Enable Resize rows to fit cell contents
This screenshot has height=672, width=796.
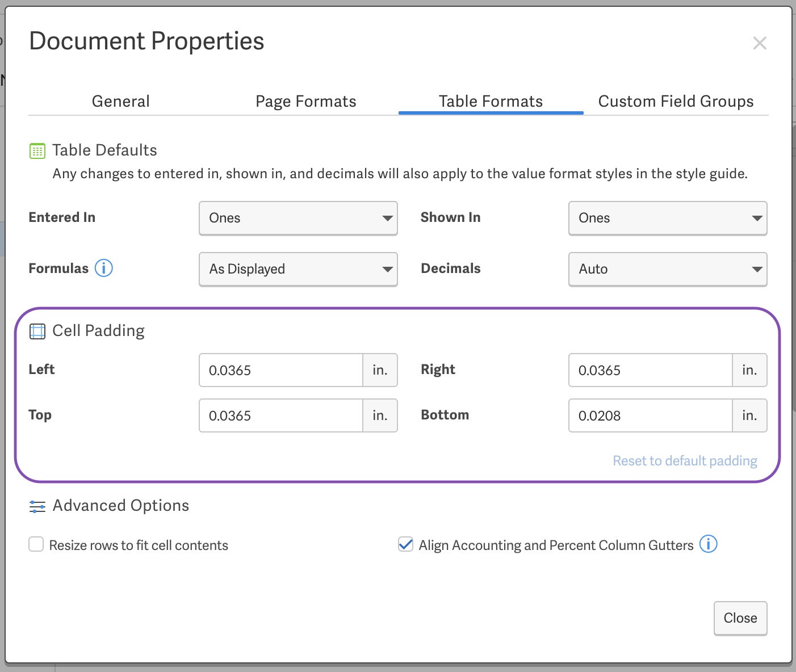(x=36, y=544)
